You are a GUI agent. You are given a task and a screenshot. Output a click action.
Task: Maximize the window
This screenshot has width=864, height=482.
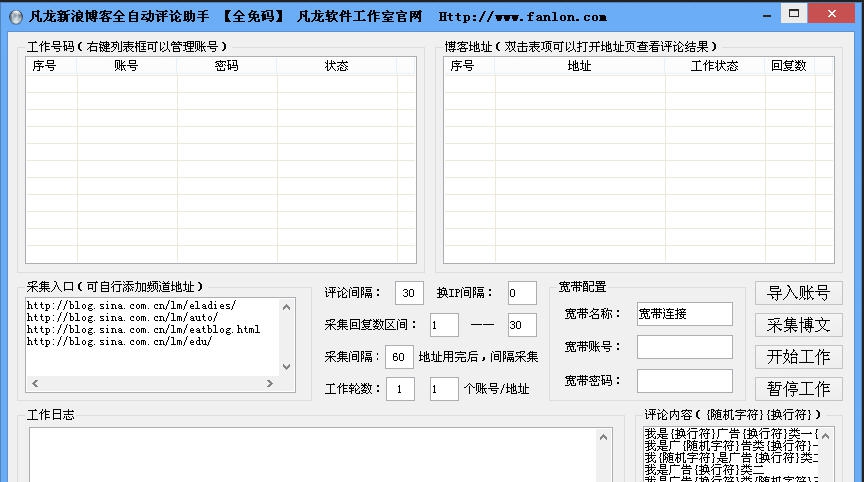794,14
